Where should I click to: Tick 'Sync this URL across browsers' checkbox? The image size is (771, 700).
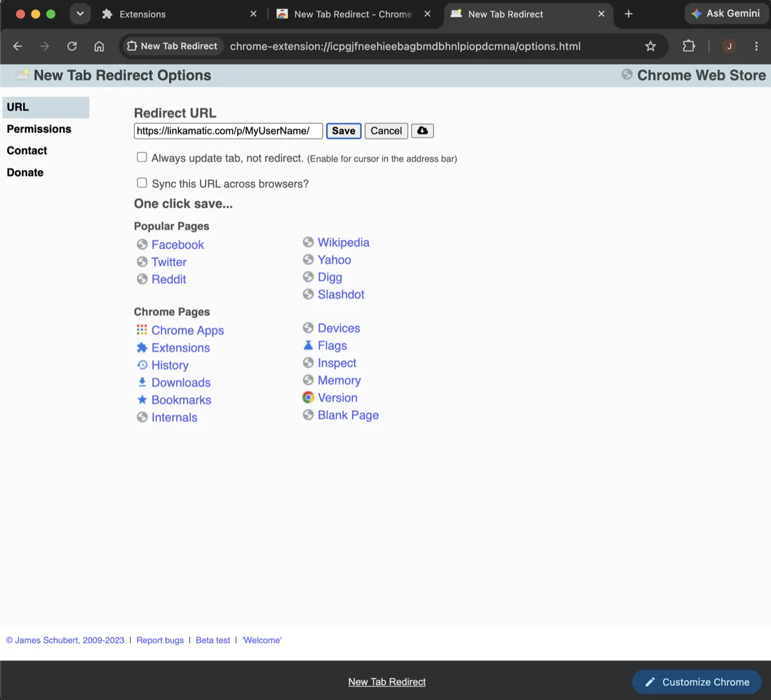click(x=142, y=183)
